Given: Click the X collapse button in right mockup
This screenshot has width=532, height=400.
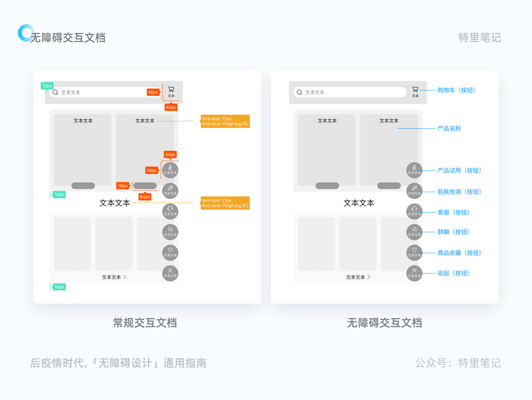Looking at the screenshot, I should click(414, 273).
